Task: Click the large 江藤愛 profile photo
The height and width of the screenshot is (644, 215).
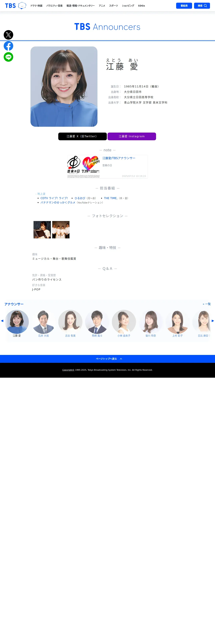Action: (64, 86)
